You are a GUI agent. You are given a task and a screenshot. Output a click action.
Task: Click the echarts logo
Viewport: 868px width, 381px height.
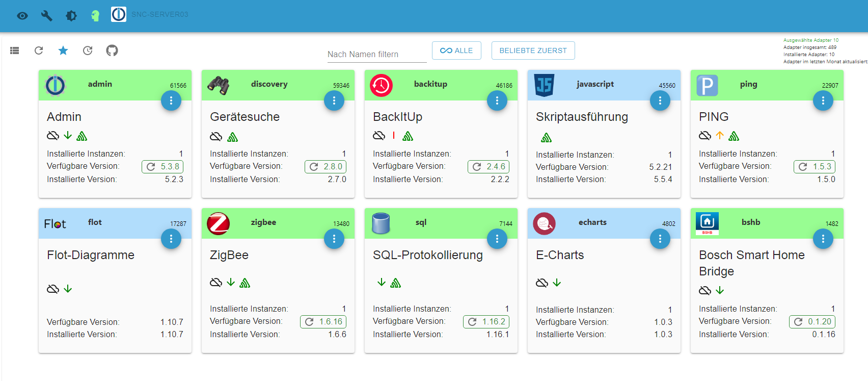point(545,223)
